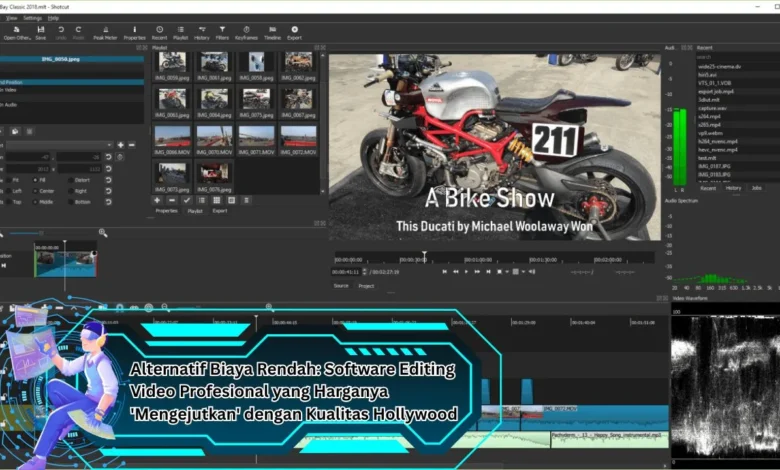Select the Export tab below playlist

[x=220, y=211]
